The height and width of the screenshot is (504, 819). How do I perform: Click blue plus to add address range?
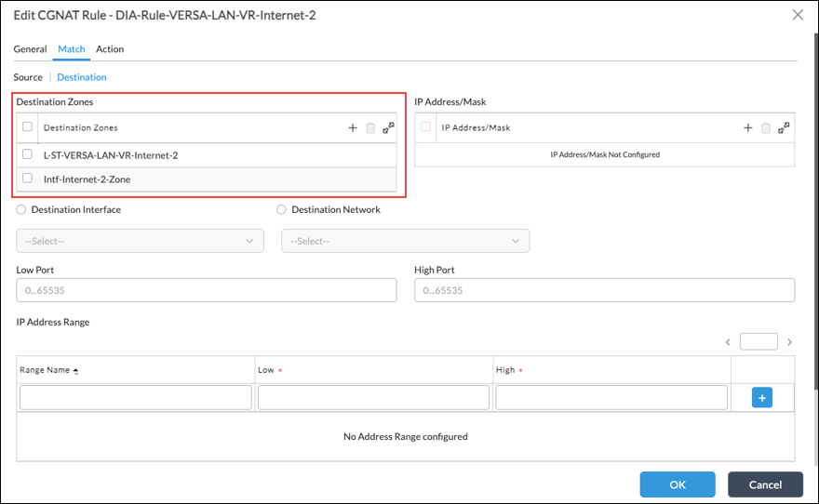(x=762, y=398)
